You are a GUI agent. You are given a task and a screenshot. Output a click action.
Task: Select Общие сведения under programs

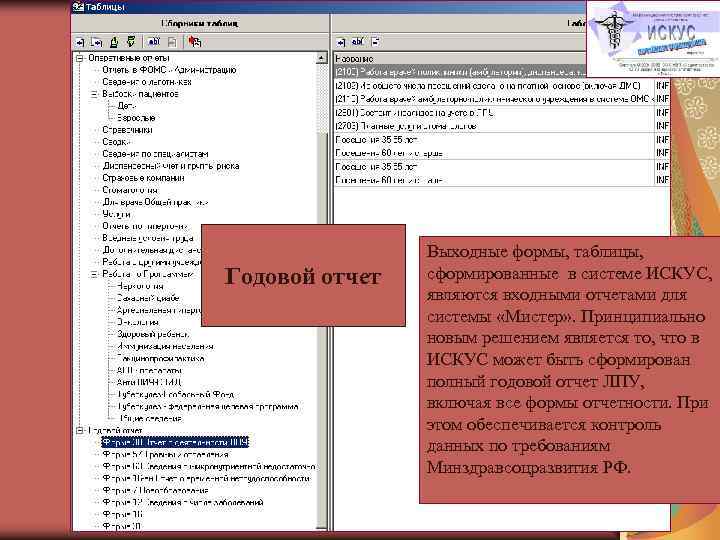click(151, 418)
